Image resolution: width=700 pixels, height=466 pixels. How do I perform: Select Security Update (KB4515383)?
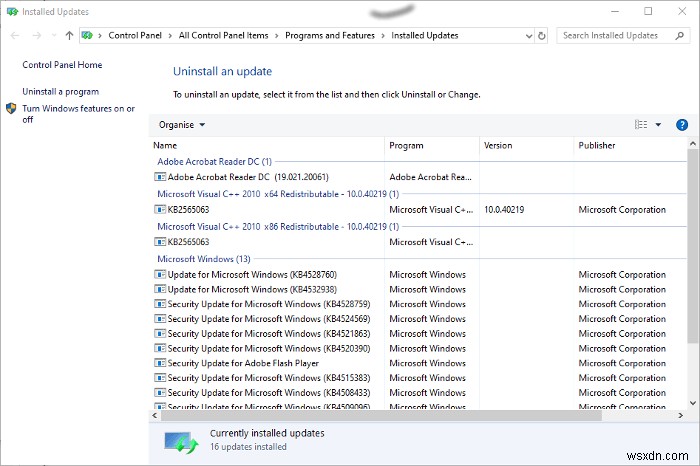click(x=269, y=378)
